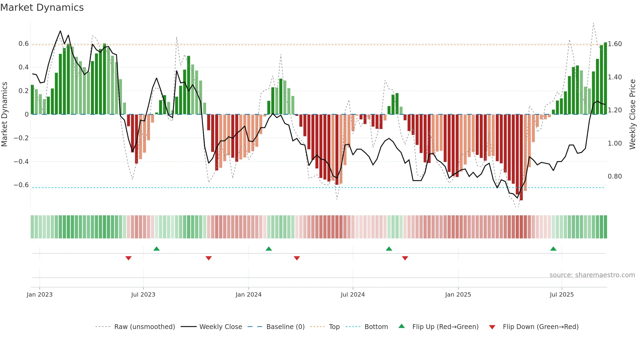Click the Jan 2024 x-axis label
Screen dimensions: 644x362
point(249,294)
